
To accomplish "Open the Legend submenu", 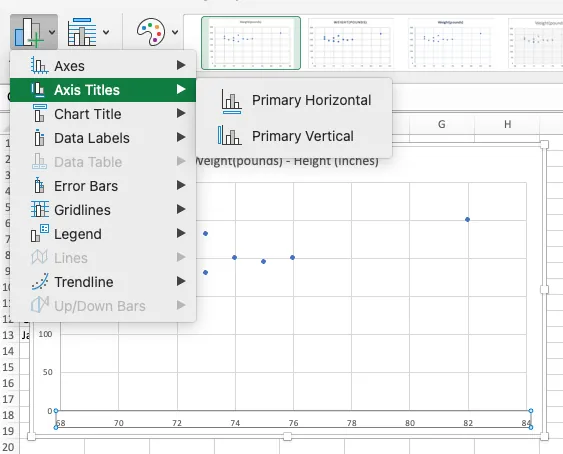I will (x=103, y=234).
